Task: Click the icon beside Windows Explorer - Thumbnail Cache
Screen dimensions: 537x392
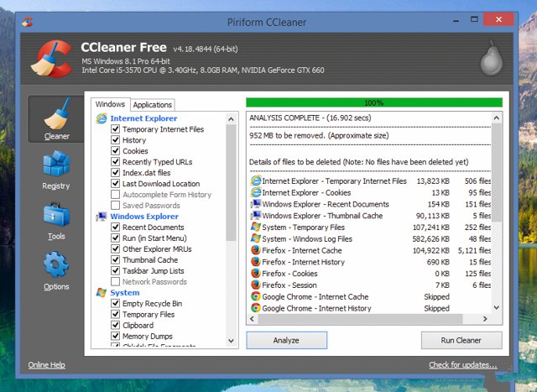Action: 256,216
